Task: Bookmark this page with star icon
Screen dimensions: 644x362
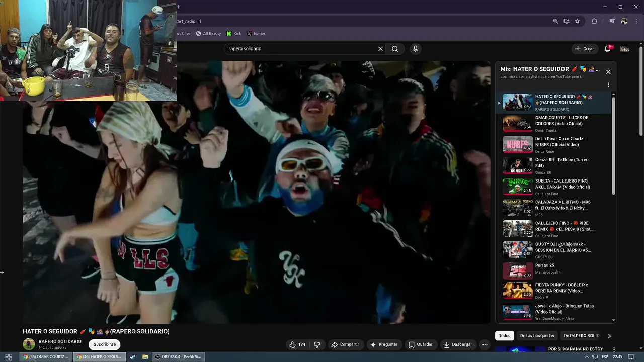Action: pos(577,21)
